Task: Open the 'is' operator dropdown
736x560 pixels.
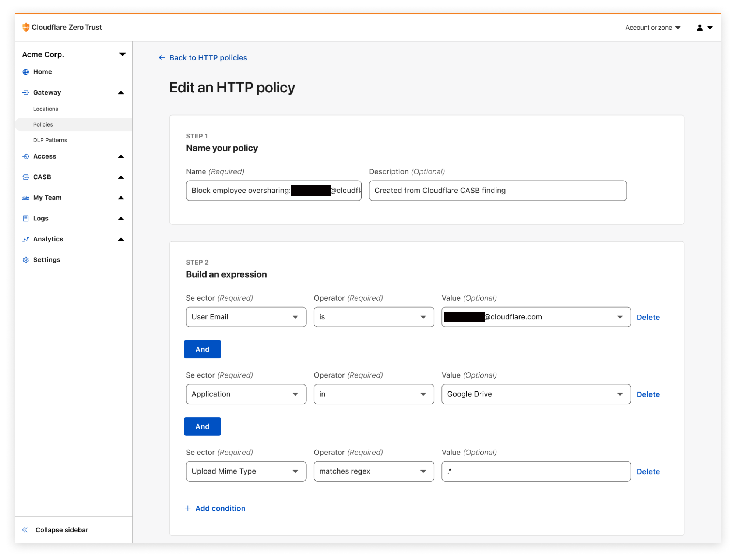Action: coord(374,317)
